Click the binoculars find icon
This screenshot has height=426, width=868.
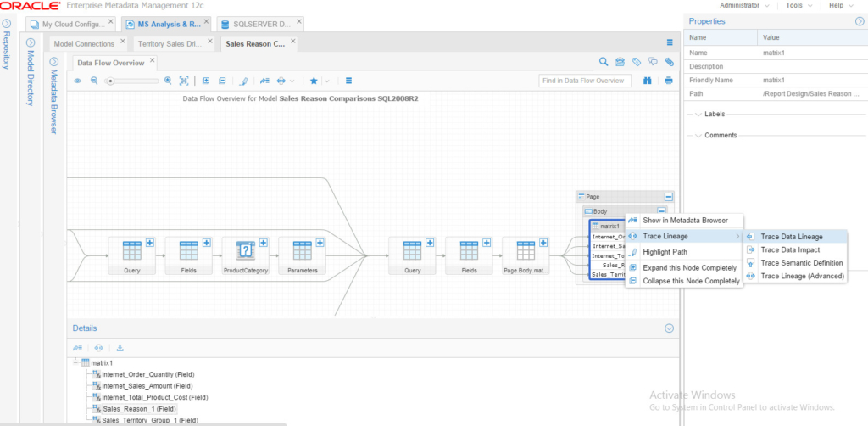[647, 81]
